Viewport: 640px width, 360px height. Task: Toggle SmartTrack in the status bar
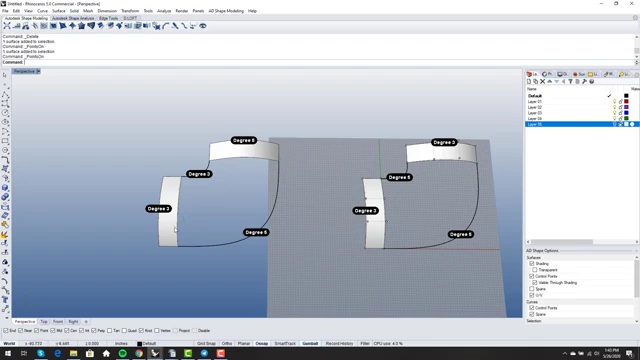(x=285, y=344)
